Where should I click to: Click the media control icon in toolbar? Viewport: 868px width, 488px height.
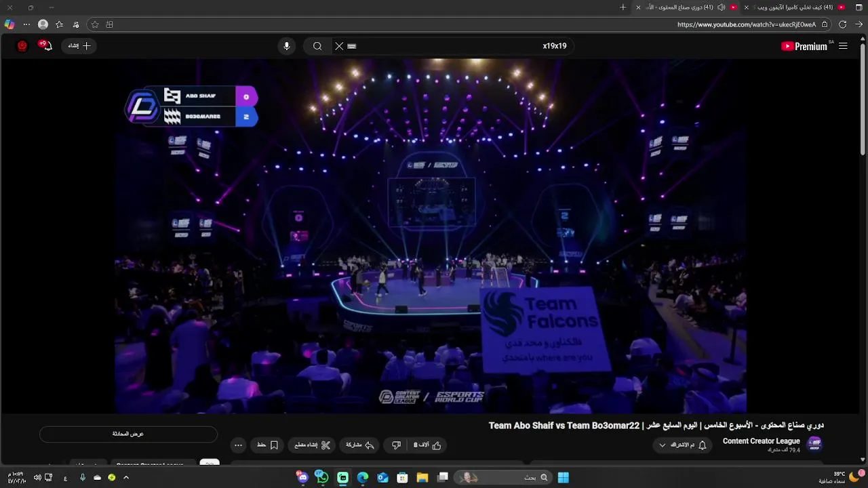tap(76, 24)
